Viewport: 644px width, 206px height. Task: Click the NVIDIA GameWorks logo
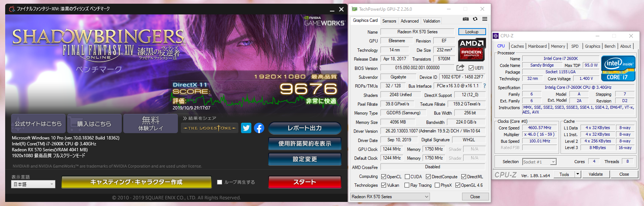[x=324, y=21]
